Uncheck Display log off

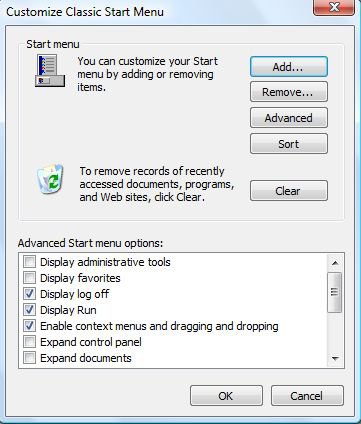29,294
